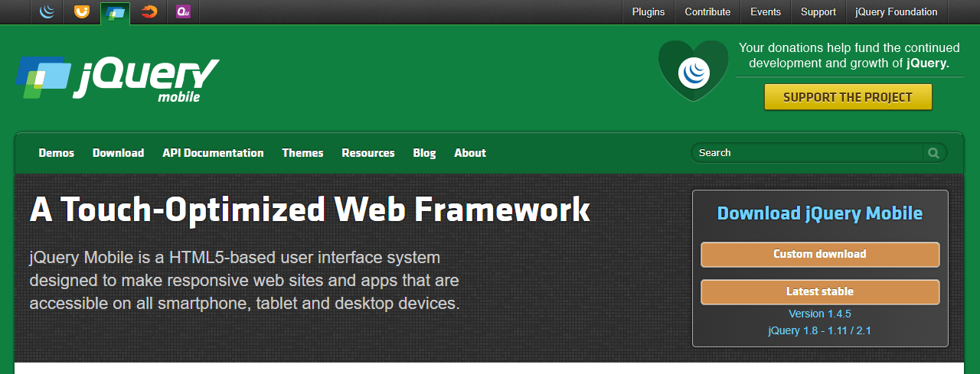Go to the Download menu item
The height and width of the screenshot is (374, 980).
119,153
